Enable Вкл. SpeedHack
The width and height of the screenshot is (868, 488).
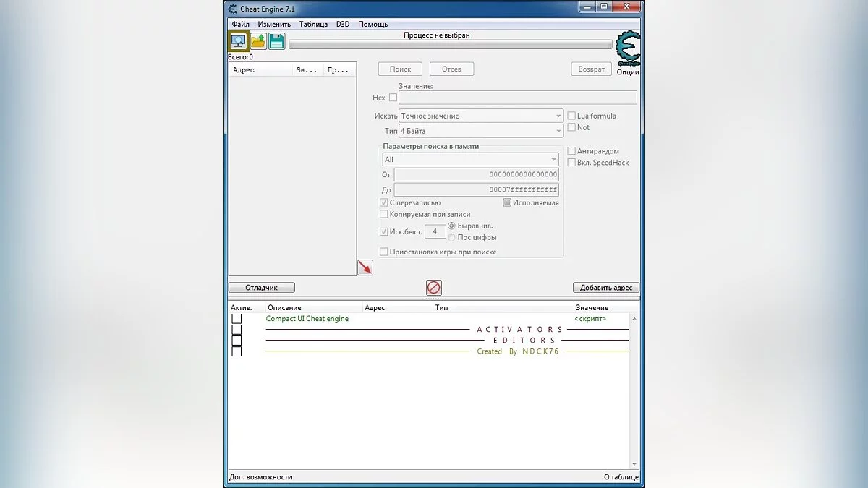tap(571, 162)
